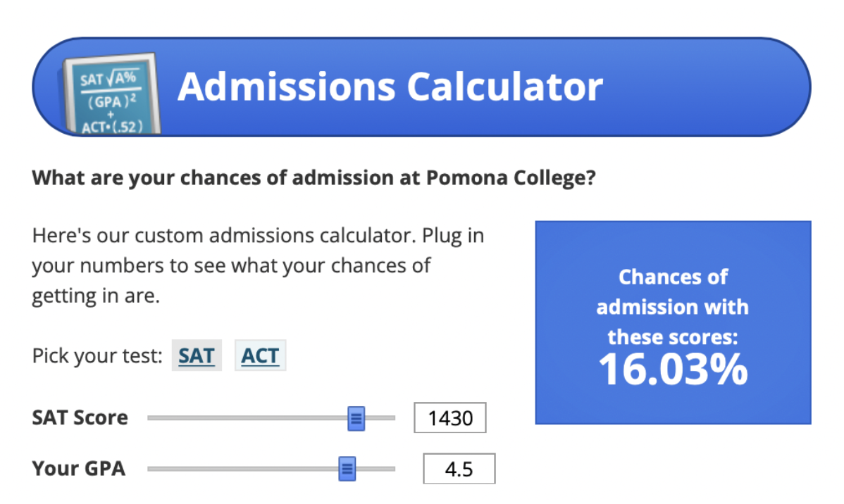
Task: Click the GPA slider handle
Action: pos(347,468)
